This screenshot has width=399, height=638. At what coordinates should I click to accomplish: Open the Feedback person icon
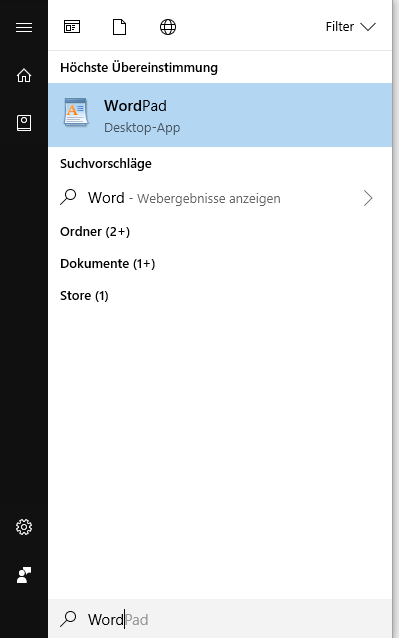[24, 575]
